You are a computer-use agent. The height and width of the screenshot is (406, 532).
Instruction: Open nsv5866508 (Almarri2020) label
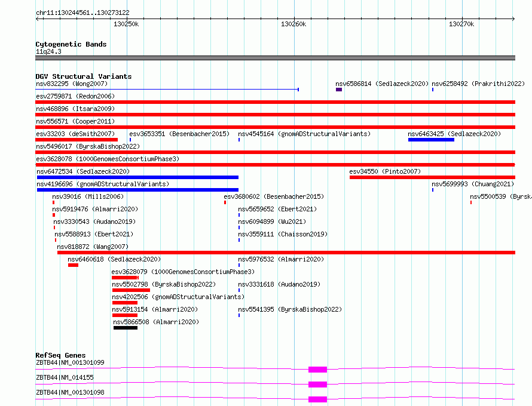[x=156, y=322]
